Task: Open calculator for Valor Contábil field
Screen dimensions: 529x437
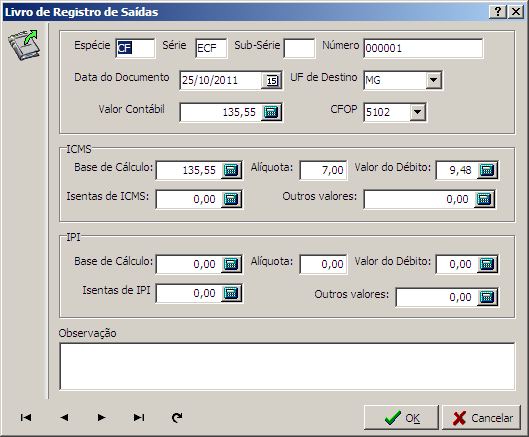Action: 272,112
